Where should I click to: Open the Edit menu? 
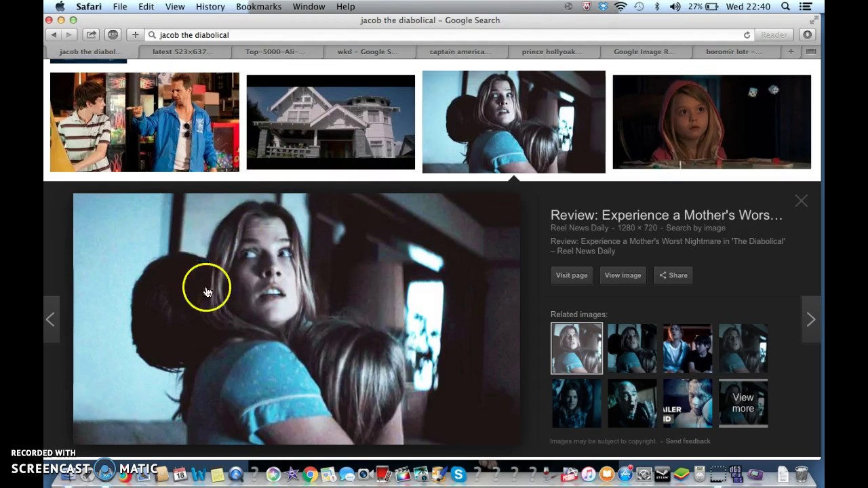coord(146,7)
